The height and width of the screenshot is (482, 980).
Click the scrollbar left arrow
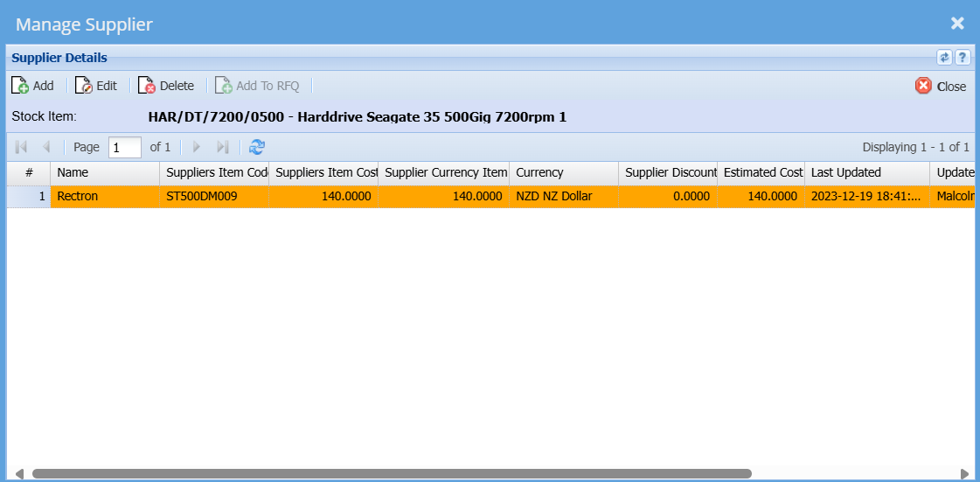[19, 474]
